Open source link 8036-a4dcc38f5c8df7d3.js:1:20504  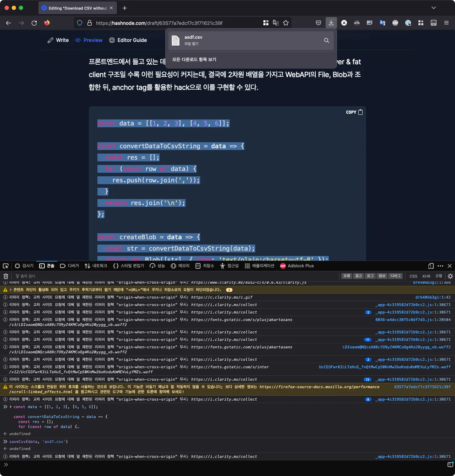click(413, 320)
